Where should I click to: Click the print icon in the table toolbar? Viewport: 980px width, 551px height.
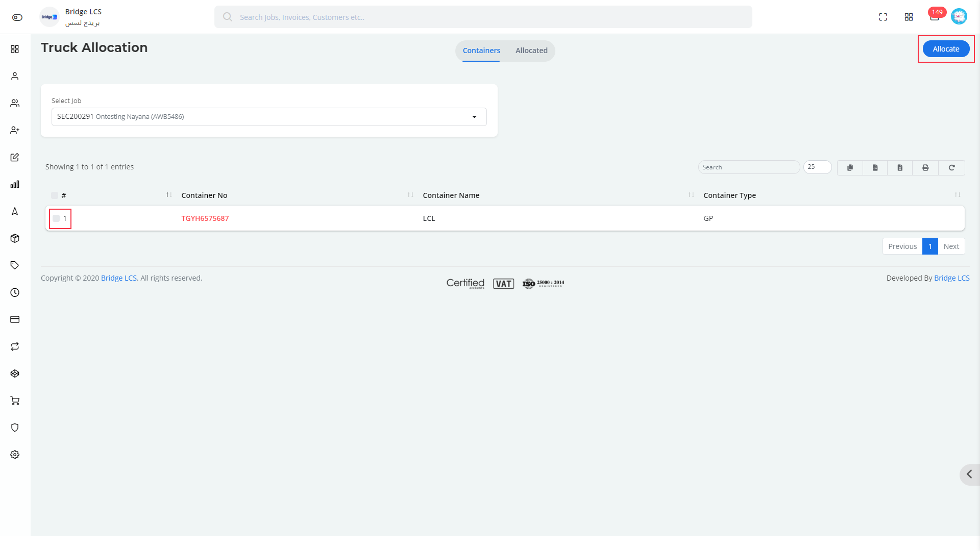[925, 167]
